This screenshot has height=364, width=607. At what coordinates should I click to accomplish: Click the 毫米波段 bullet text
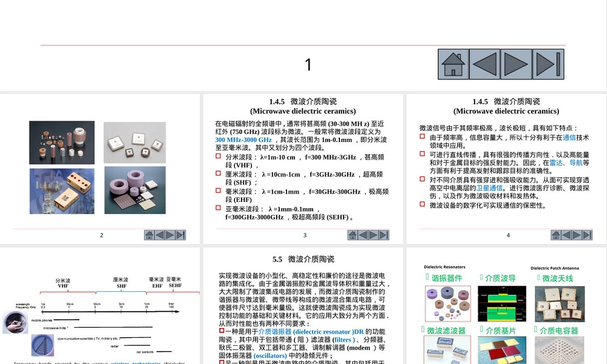307,195
